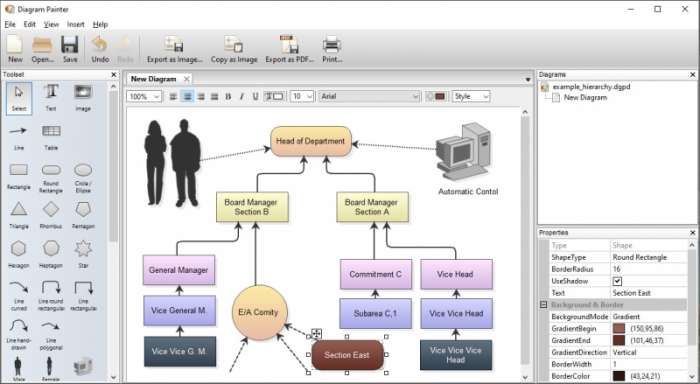The width and height of the screenshot is (700, 384).
Task: Switch to the New Diagram tab
Action: [x=154, y=79]
